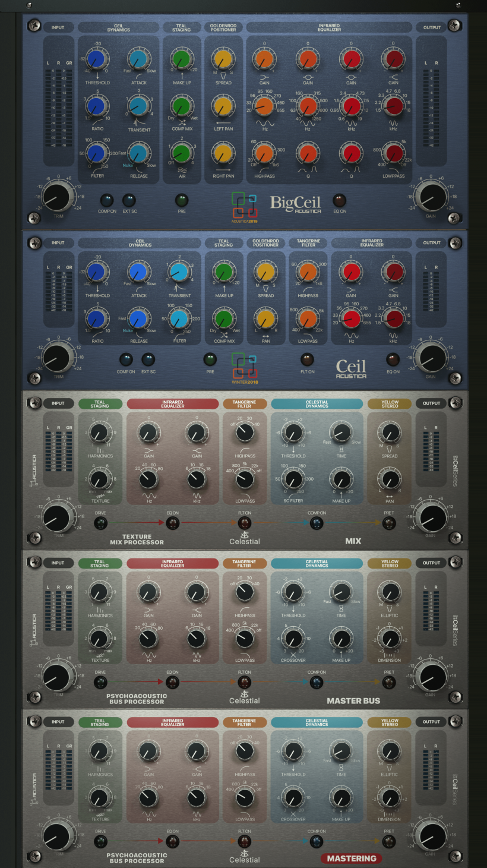Toggle COMP ON in the Winter 2018 Ceil
The width and height of the screenshot is (487, 868).
tap(126, 359)
